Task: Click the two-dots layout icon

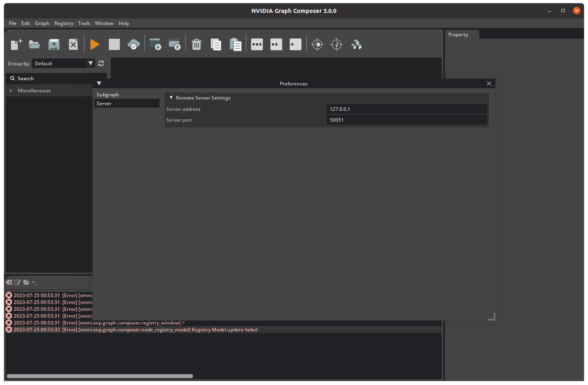Action: [276, 44]
